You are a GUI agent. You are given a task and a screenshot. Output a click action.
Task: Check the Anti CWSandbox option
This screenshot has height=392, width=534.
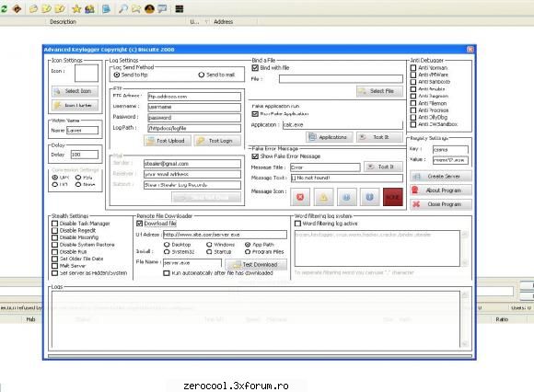[413, 124]
